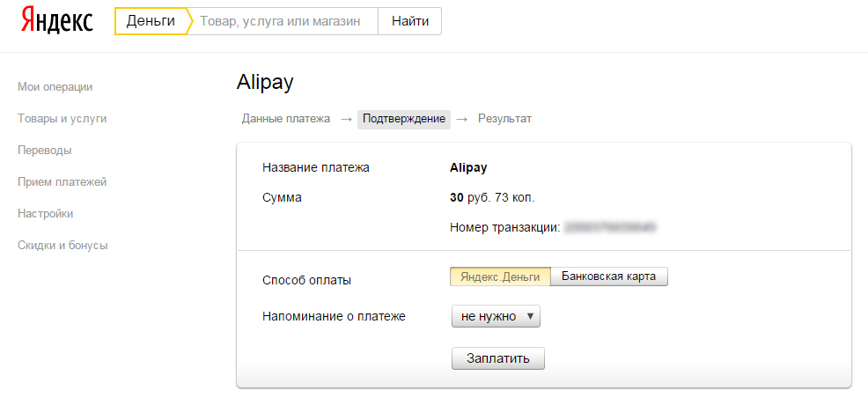Click the Яндекс logo
Viewport: 868px width, 398px height.
pyautogui.click(x=57, y=21)
